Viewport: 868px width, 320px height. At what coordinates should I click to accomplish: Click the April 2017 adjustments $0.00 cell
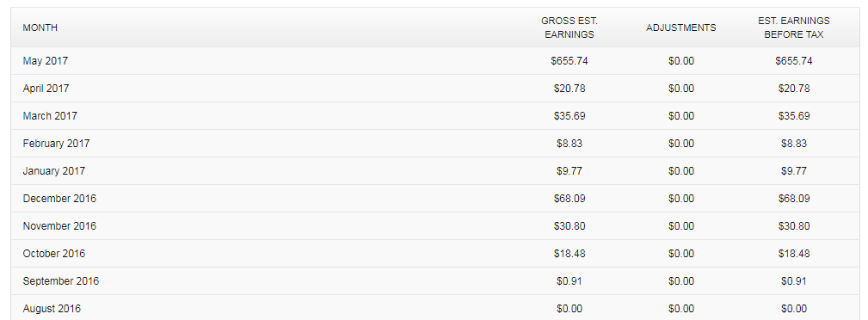click(680, 89)
